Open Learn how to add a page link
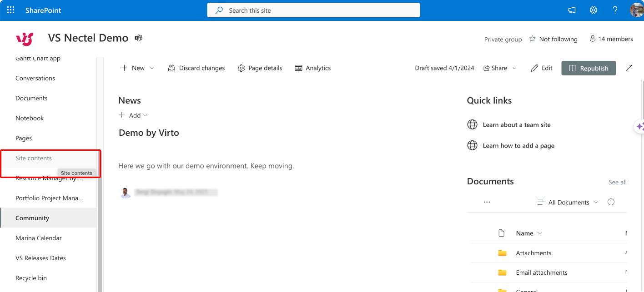 point(518,146)
